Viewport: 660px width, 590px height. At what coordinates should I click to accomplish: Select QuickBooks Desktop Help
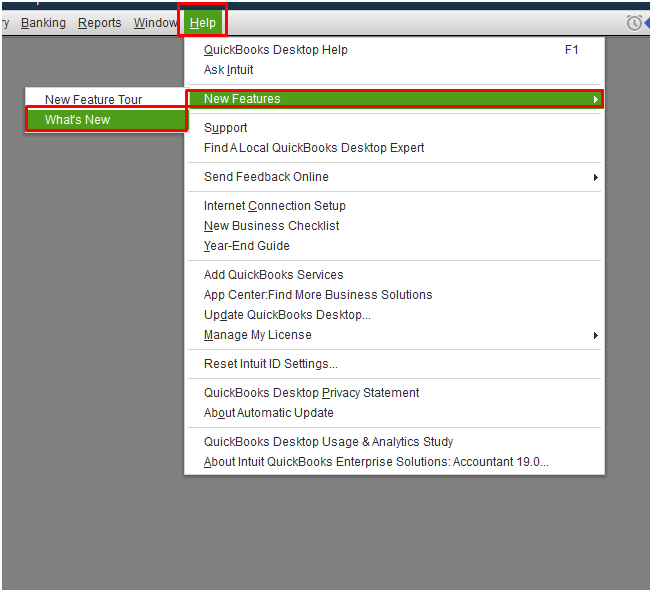coord(395,50)
